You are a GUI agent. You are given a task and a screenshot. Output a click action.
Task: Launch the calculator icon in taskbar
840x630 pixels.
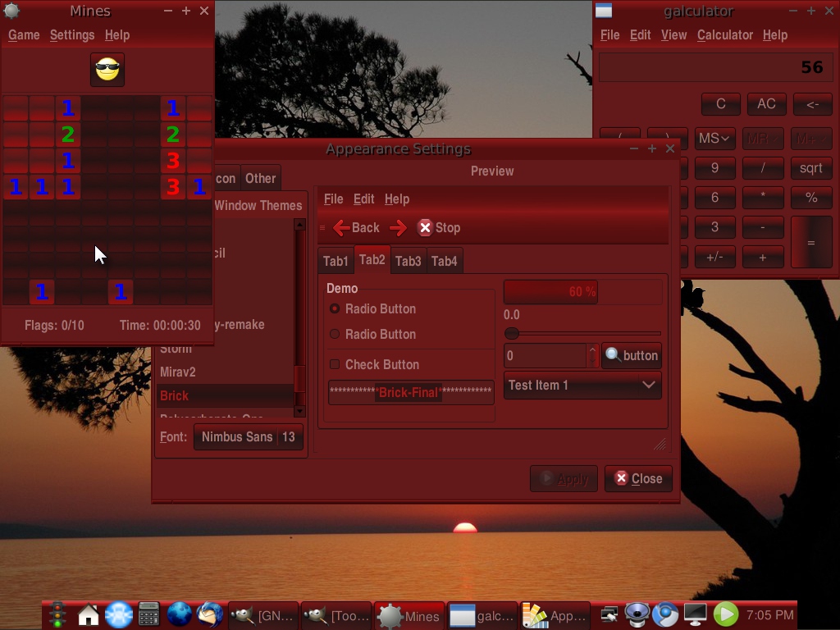[x=149, y=615]
